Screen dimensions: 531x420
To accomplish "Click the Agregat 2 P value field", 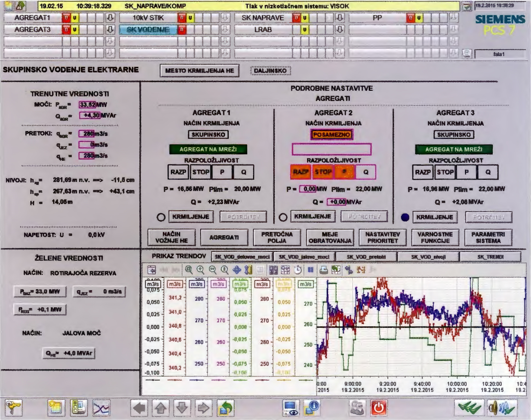I will [x=308, y=189].
